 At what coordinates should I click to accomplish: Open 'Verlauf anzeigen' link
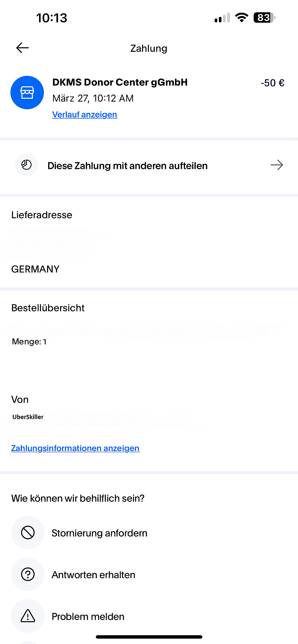pos(85,115)
